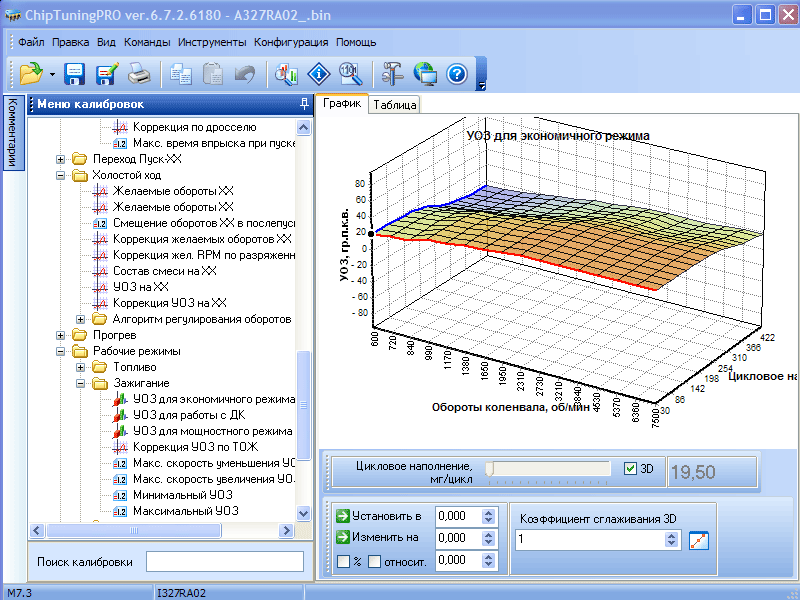Tick the 'относит.' checkbox
The width and height of the screenshot is (800, 600).
point(374,560)
